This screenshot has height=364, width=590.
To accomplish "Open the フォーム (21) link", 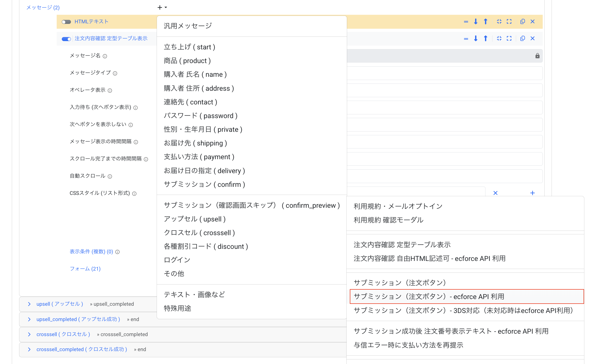I will click(85, 269).
